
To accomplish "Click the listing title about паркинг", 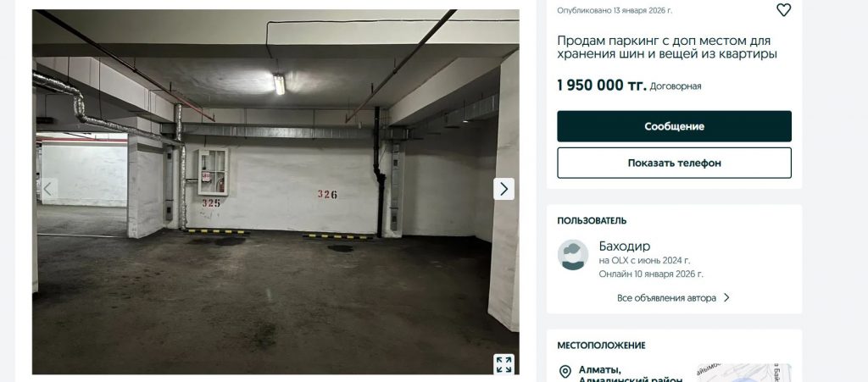I will [x=667, y=47].
